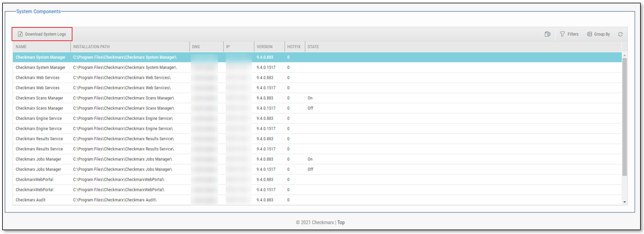Click the refresh icon in grid toolbar

click(620, 34)
